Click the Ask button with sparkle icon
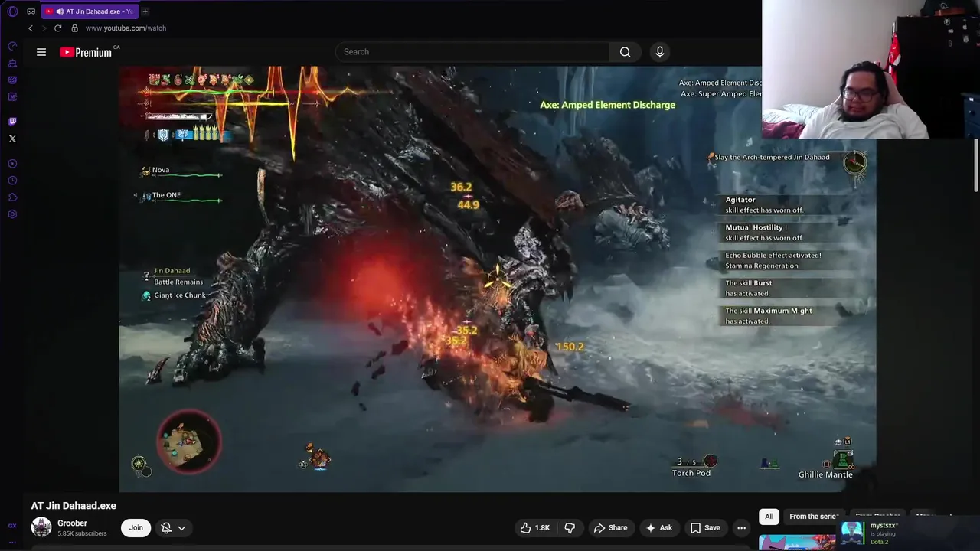This screenshot has height=551, width=980. pos(659,528)
